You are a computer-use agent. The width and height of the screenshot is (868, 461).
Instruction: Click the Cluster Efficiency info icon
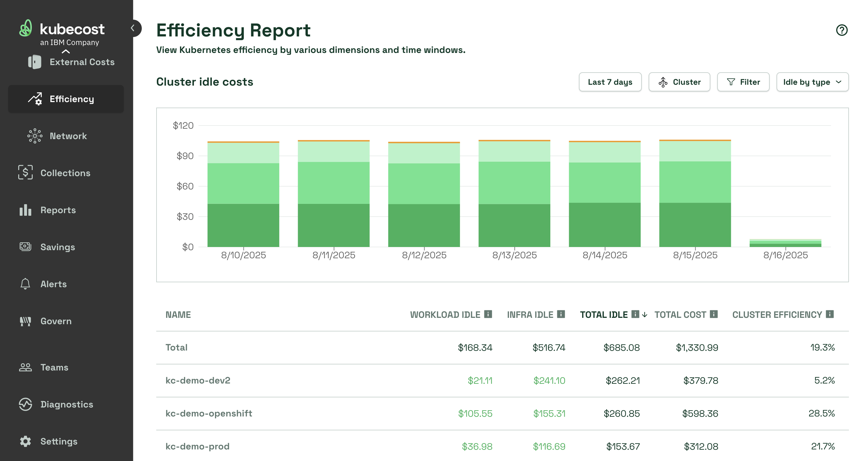[x=830, y=314]
